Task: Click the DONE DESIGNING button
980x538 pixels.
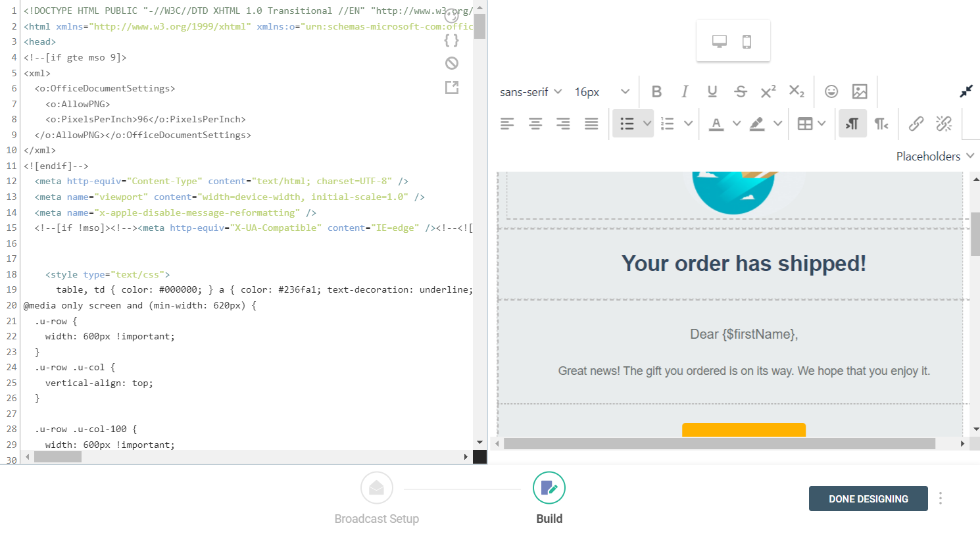Action: click(x=868, y=499)
